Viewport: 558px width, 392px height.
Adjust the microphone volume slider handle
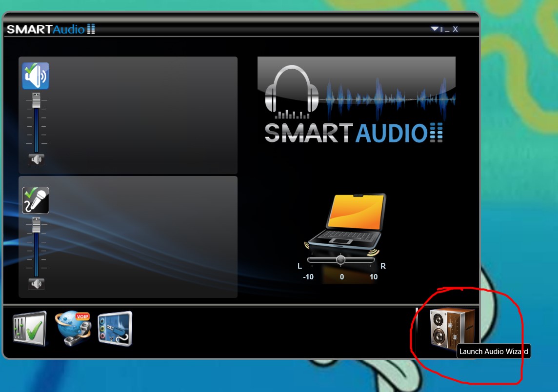click(x=36, y=225)
